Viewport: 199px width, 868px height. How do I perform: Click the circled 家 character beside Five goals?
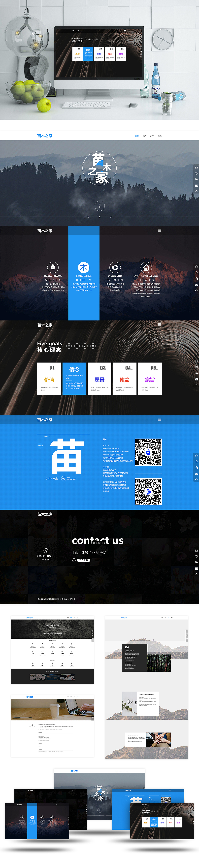[93, 346]
